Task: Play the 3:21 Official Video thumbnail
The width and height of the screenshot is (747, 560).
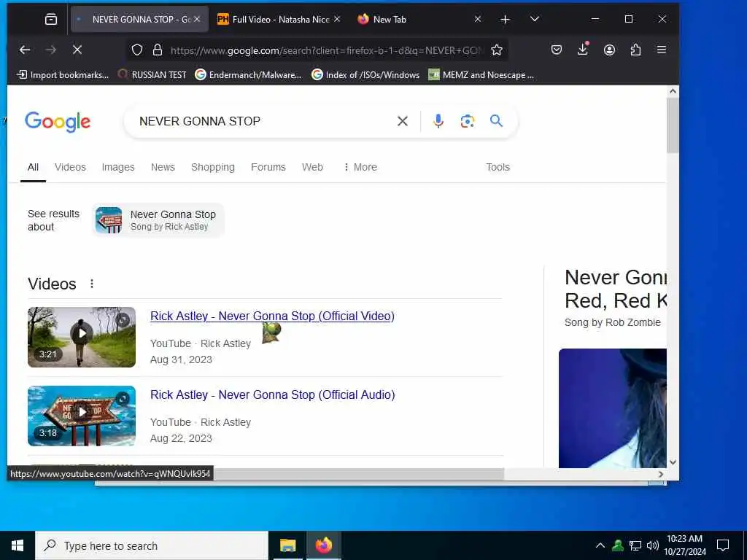Action: (x=82, y=337)
